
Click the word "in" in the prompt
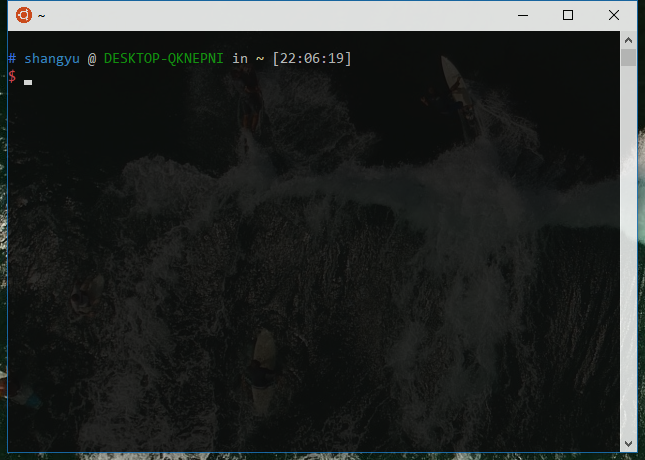pyautogui.click(x=240, y=59)
